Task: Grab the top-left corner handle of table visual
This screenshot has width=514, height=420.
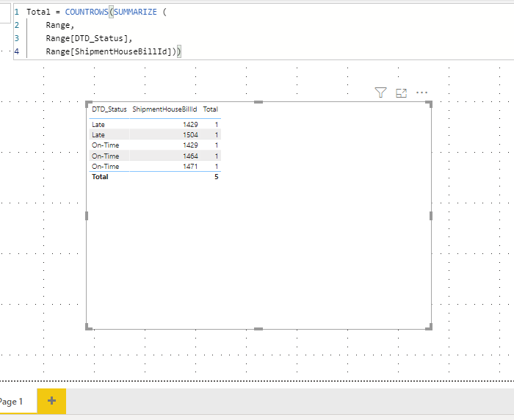Action: tap(89, 104)
